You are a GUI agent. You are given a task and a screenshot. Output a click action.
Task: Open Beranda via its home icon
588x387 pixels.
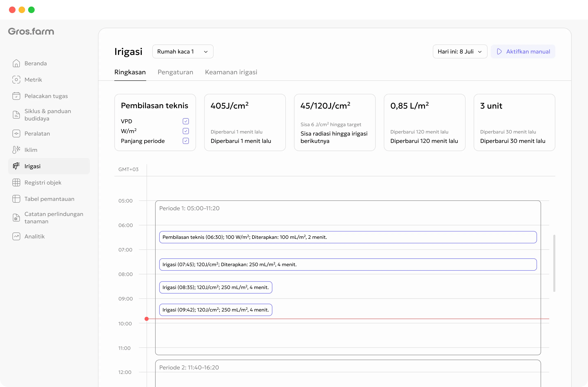click(16, 63)
